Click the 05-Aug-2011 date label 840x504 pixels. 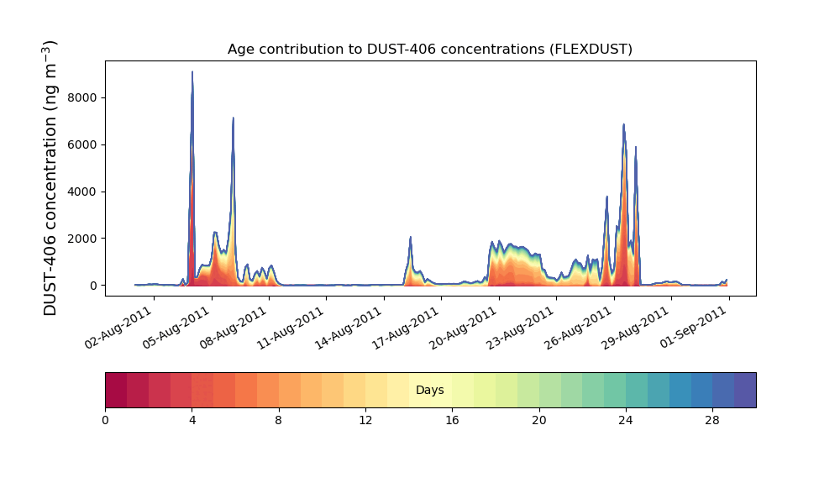(176, 328)
